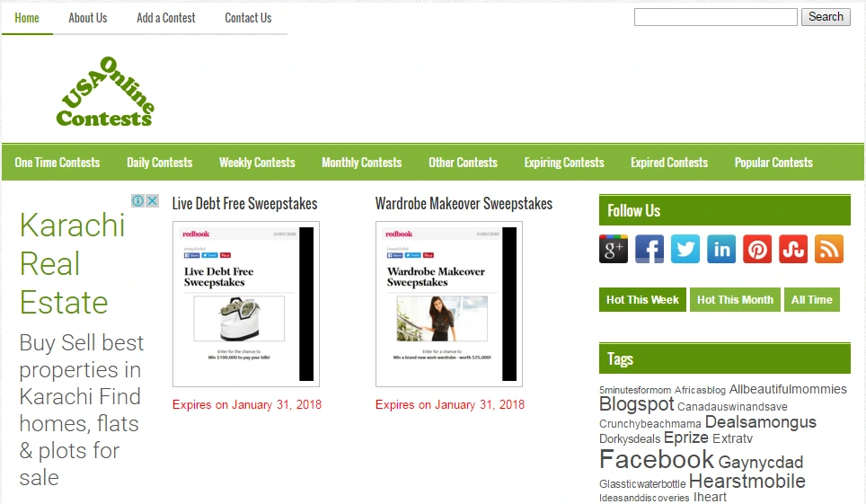Open the Google Plus social icon
The height and width of the screenshot is (504, 866).
613,249
